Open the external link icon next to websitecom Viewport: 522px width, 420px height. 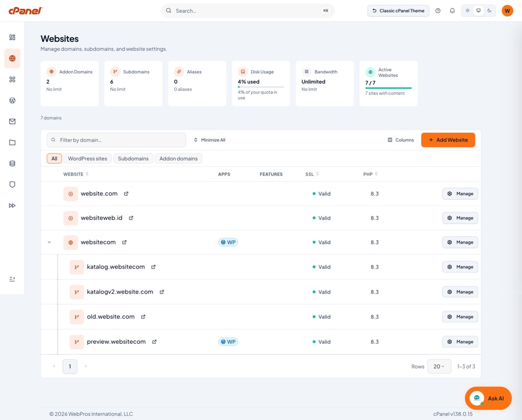pos(124,242)
